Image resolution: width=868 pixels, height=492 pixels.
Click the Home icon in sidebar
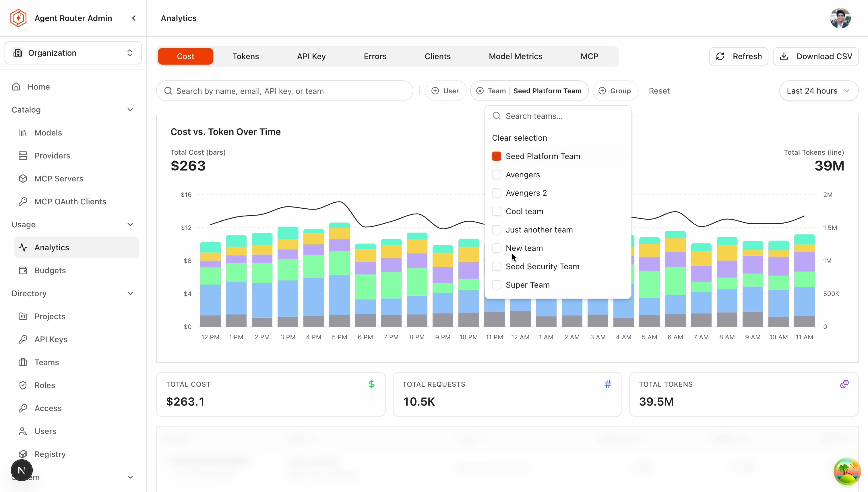16,87
